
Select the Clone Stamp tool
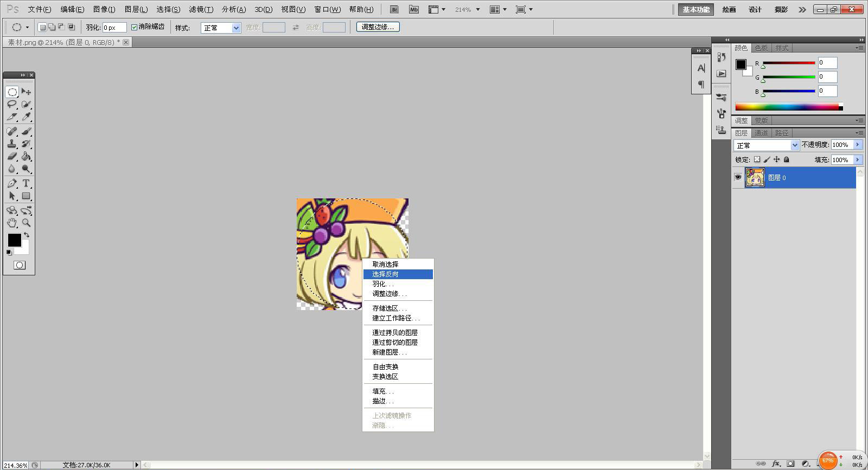[x=12, y=144]
